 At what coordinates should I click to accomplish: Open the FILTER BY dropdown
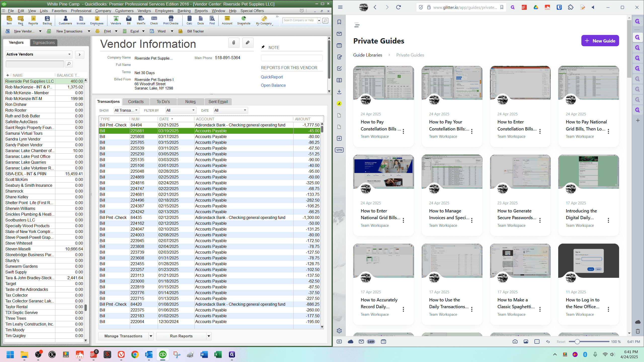tap(181, 110)
